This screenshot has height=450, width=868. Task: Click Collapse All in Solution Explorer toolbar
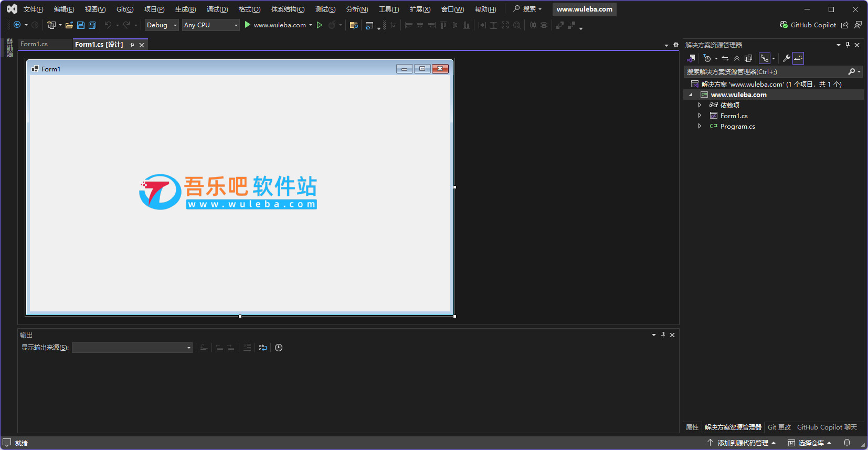(737, 58)
